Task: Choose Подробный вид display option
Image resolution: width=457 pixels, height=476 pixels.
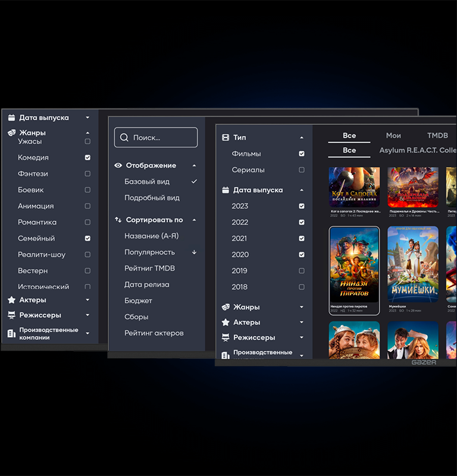Action: click(x=152, y=198)
